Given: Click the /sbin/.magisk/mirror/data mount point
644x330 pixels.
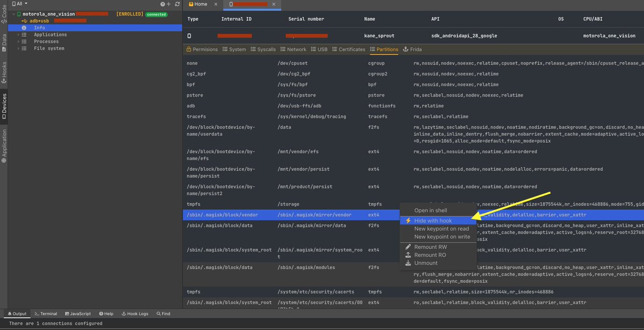Looking at the screenshot, I should [x=312, y=225].
